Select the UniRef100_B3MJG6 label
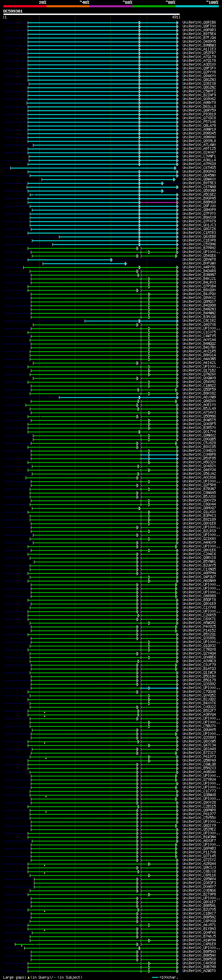This screenshot has width=222, height=980. click(x=199, y=317)
